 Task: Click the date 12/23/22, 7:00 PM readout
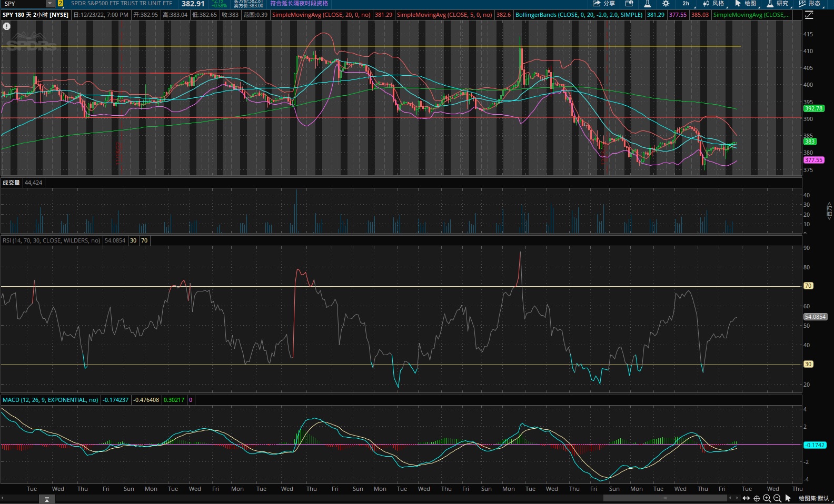101,15
